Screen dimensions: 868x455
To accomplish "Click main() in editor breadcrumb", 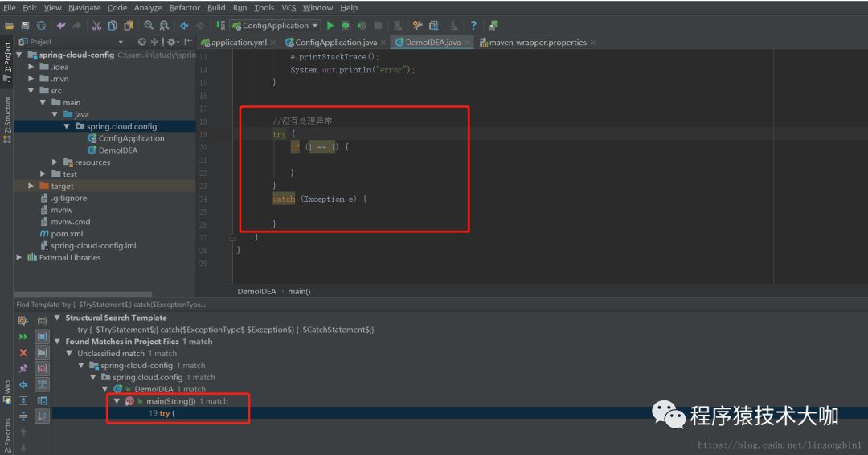I will [299, 292].
